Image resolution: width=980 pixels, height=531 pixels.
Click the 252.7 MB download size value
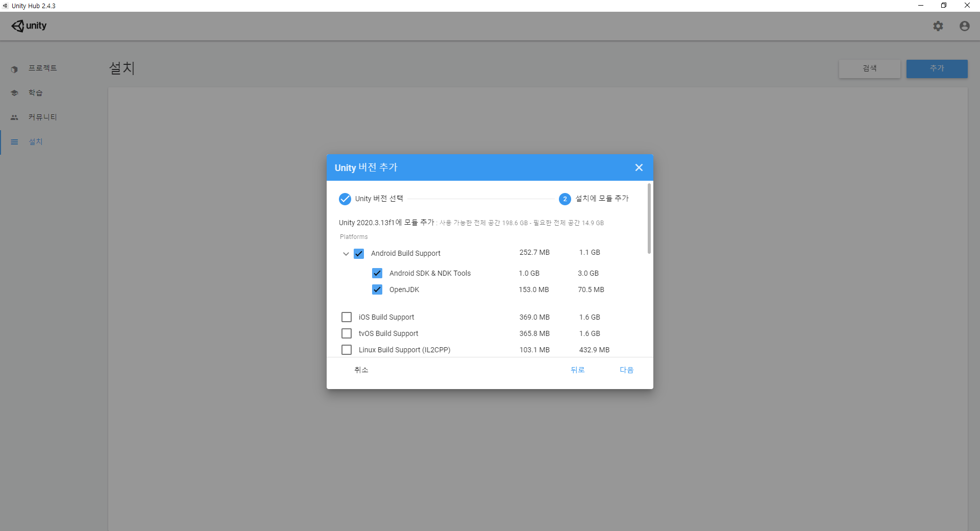point(534,252)
